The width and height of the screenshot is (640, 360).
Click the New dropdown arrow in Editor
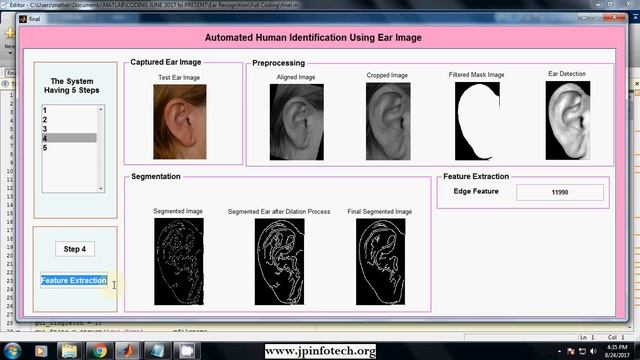[x=10, y=53]
